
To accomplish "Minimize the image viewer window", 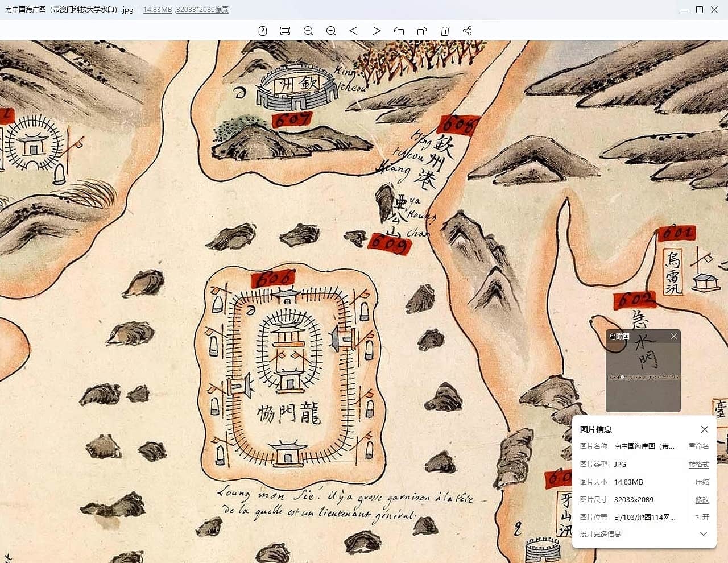I will click(x=685, y=10).
